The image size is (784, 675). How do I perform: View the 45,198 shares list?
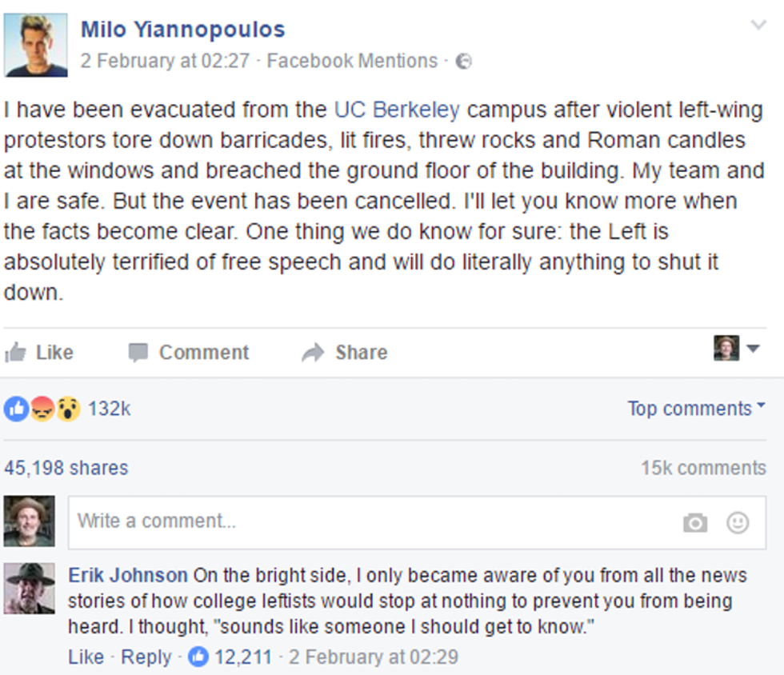(66, 468)
